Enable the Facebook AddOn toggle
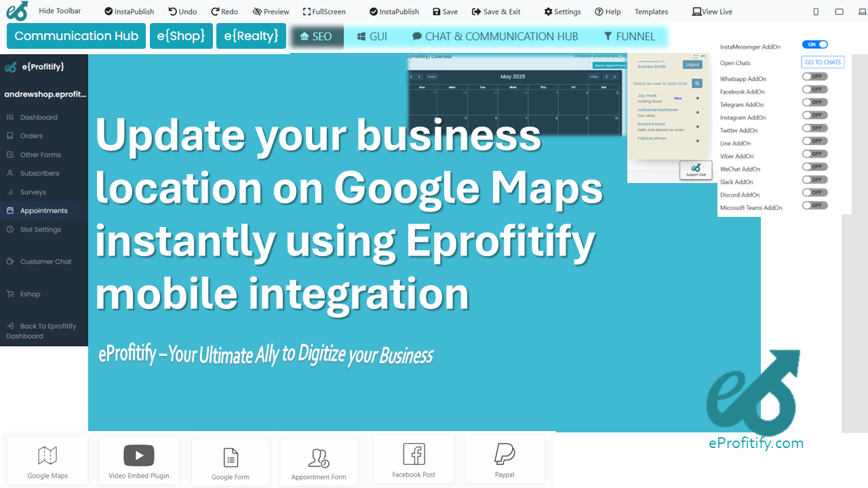The width and height of the screenshot is (868, 488). tap(814, 89)
